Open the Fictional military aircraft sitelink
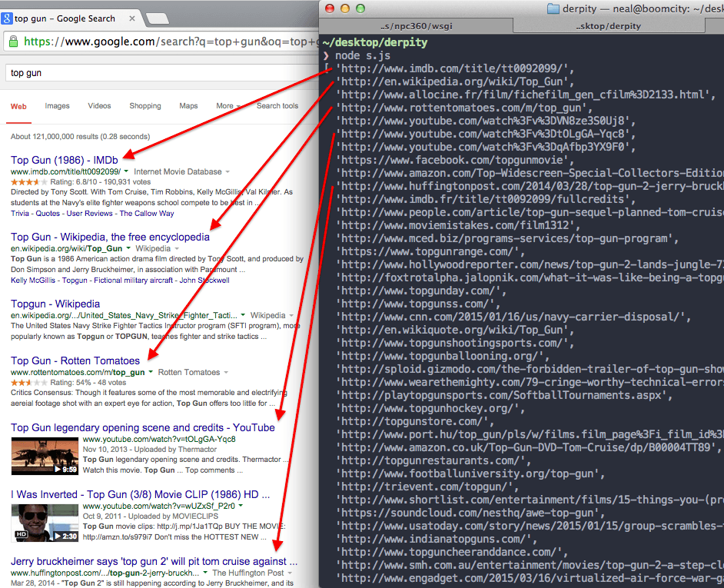 pyautogui.click(x=133, y=281)
